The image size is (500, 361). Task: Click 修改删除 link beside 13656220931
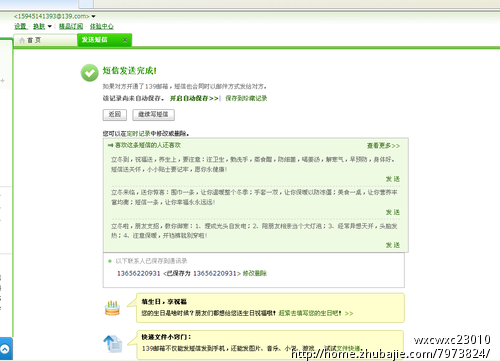pyautogui.click(x=255, y=273)
